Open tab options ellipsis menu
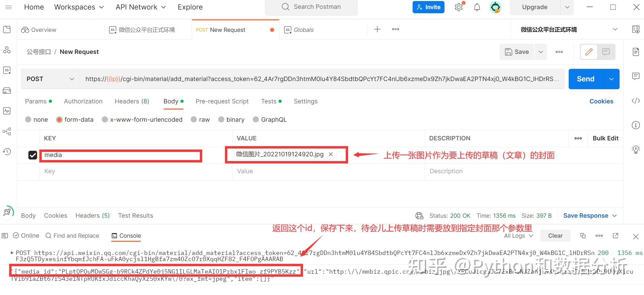This screenshot has width=644, height=295. tap(396, 29)
